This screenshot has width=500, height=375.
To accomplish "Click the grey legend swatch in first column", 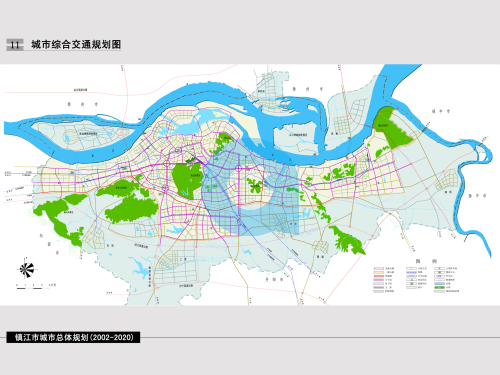I will (x=379, y=287).
